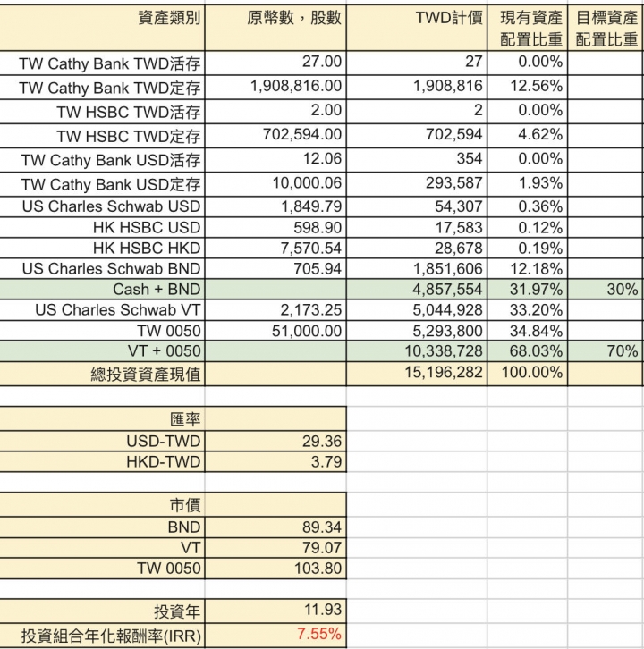Click cell showing 1,849.79
Screen dimensions: 644x649
tap(275, 206)
